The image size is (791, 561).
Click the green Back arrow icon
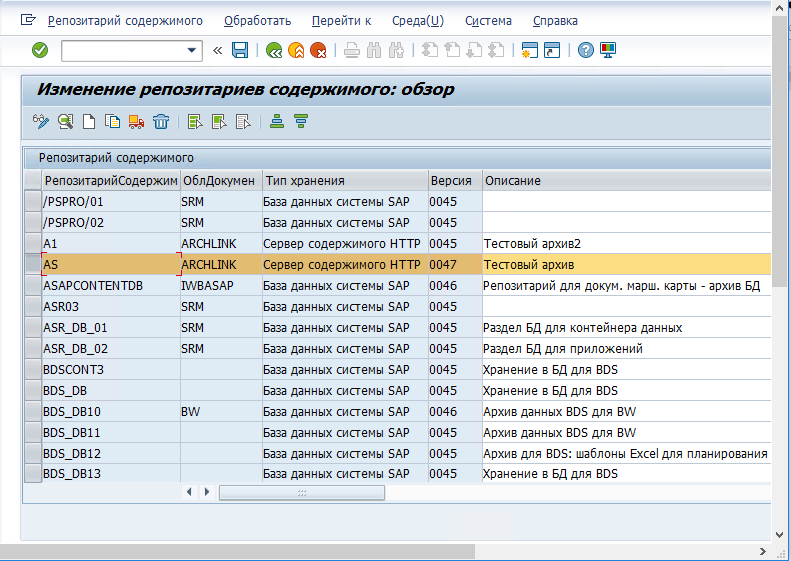[x=273, y=50]
